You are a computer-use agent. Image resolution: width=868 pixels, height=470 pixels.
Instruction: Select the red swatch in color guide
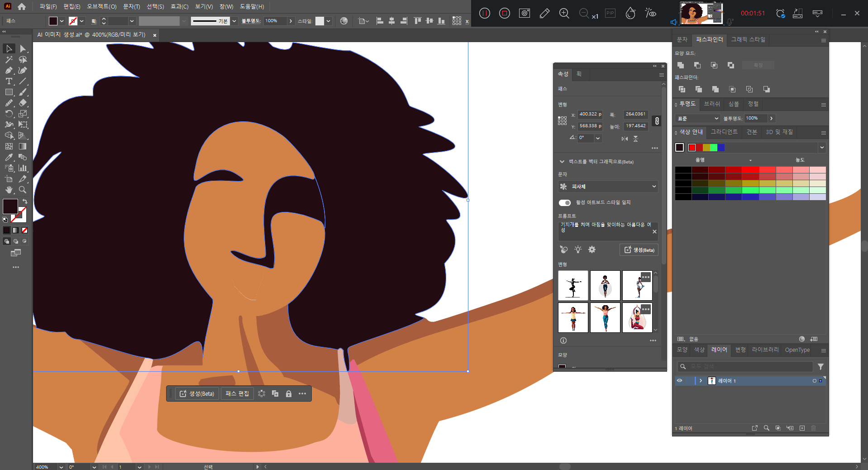click(692, 148)
